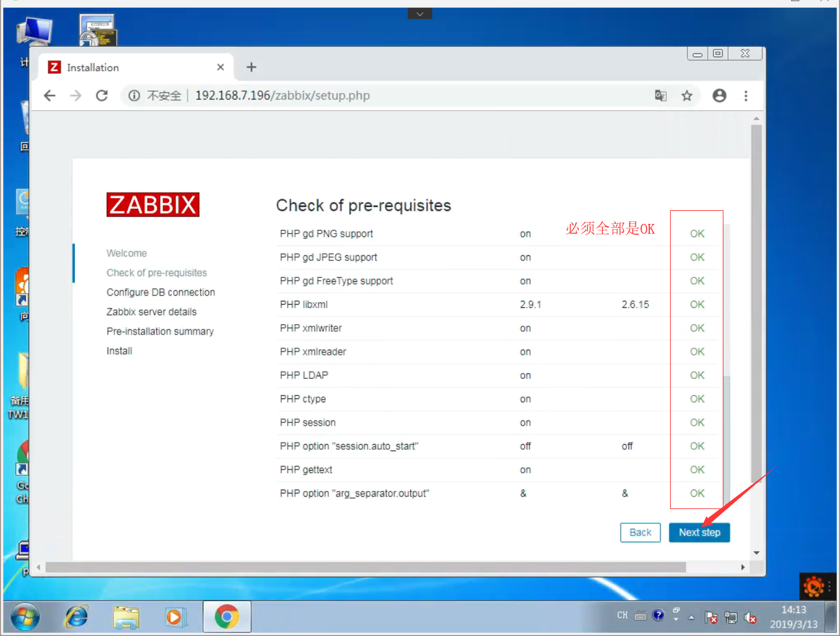Click the orange gear recorder icon

813,587
